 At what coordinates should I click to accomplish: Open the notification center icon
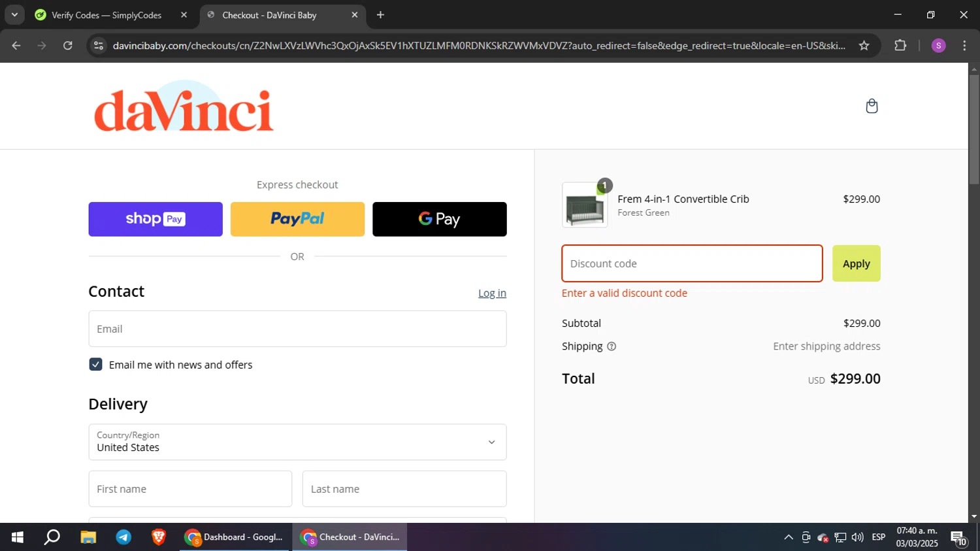[x=958, y=538]
